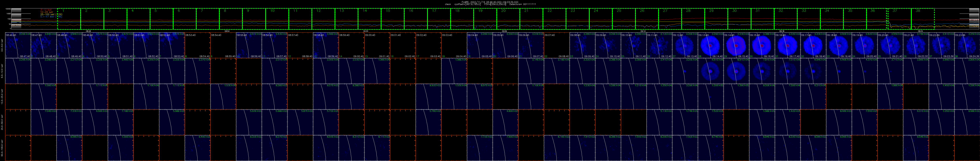Image resolution: width=980 pixels, height=161 pixels.
Task: Select interval 16 box in the light curve
Action: tap(415, 19)
